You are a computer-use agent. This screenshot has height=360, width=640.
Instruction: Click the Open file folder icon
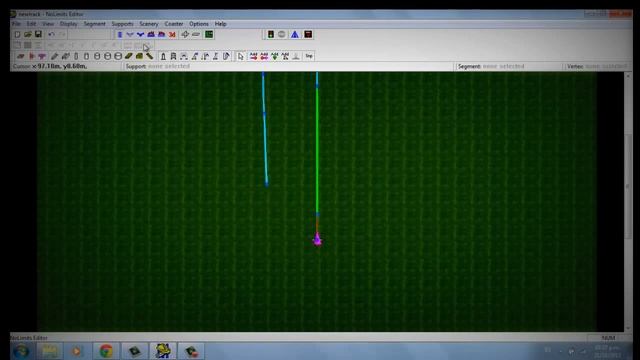[28, 35]
